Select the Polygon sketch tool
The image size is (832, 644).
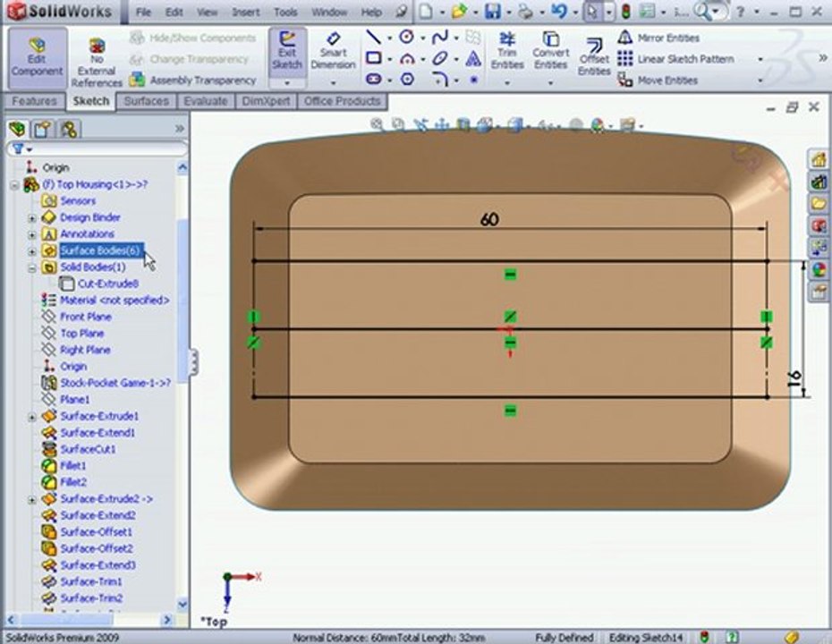(406, 80)
